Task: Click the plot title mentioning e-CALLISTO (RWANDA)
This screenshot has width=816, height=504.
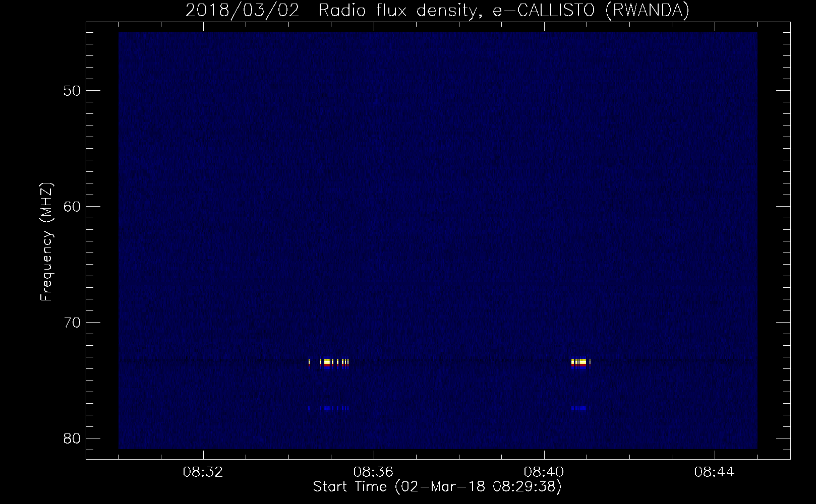Action: (437, 10)
